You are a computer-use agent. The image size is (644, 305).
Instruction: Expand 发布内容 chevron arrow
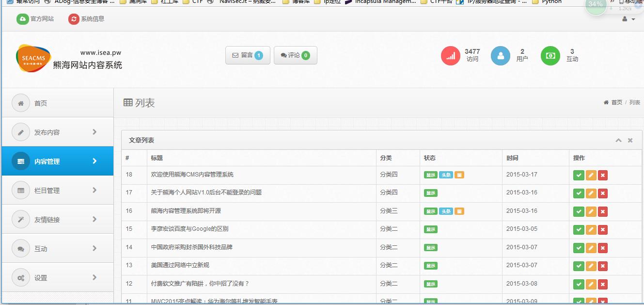94,132
